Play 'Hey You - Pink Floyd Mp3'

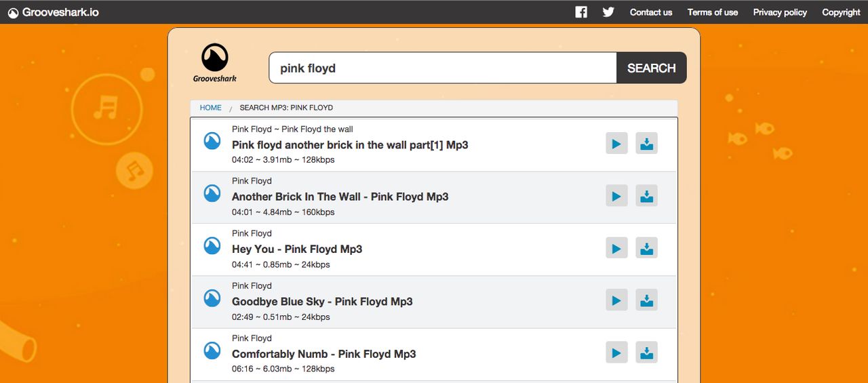(616, 248)
